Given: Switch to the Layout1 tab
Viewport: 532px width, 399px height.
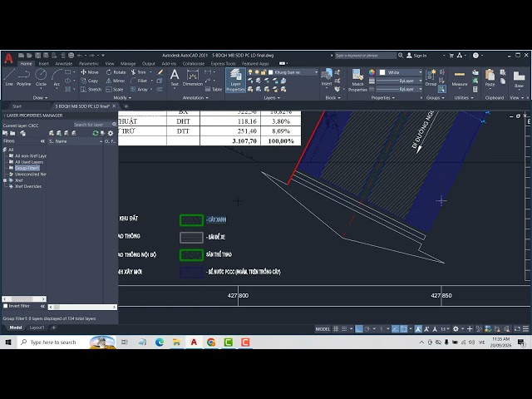Looking at the screenshot, I should 37,328.
